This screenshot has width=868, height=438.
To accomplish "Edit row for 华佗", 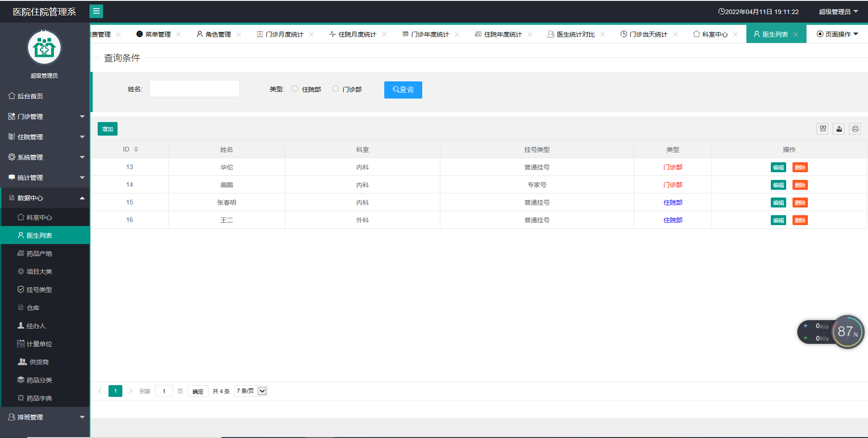I will (778, 167).
